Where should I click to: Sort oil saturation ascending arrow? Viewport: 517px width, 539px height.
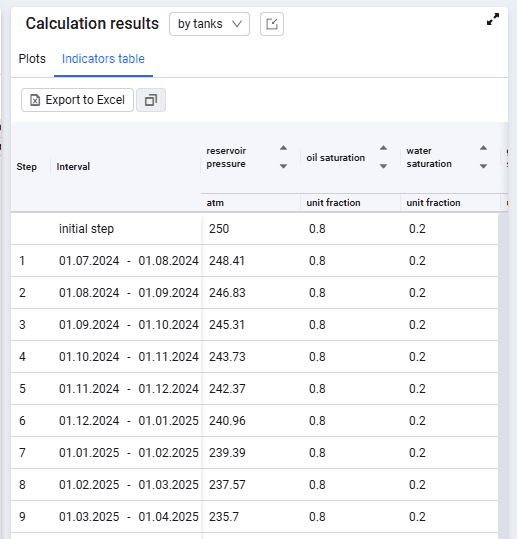(x=383, y=148)
